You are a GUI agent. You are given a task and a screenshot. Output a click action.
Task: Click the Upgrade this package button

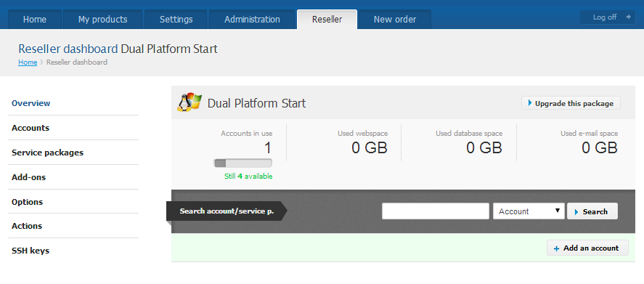pos(571,103)
